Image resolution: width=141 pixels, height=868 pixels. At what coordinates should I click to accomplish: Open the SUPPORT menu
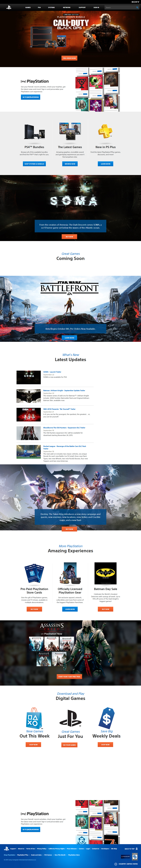coord(82,7)
